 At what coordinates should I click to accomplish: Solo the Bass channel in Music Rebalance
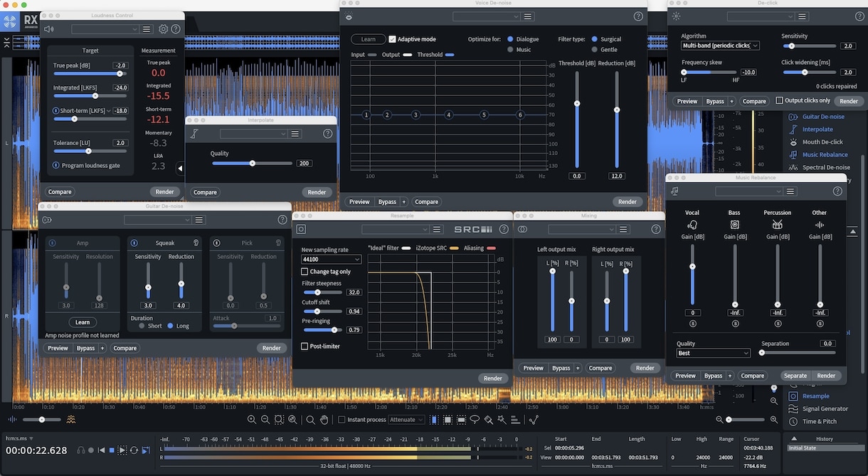coord(735,324)
